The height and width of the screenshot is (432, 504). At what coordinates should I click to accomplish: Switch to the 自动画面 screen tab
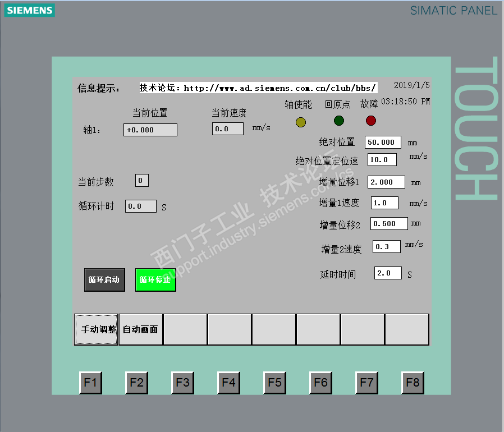[x=141, y=329]
